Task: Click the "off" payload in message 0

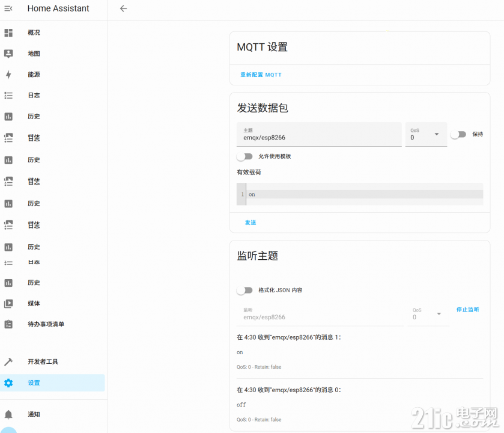Action: (241, 405)
